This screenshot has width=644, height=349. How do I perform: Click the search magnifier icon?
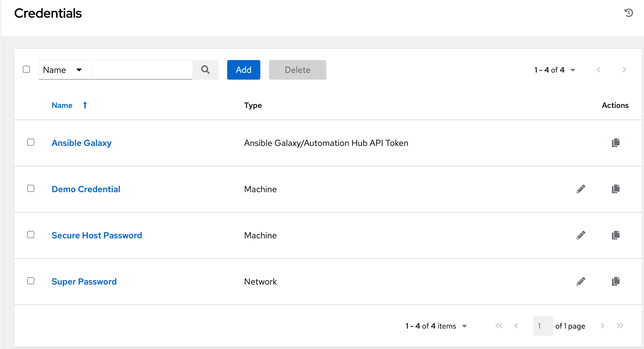205,70
